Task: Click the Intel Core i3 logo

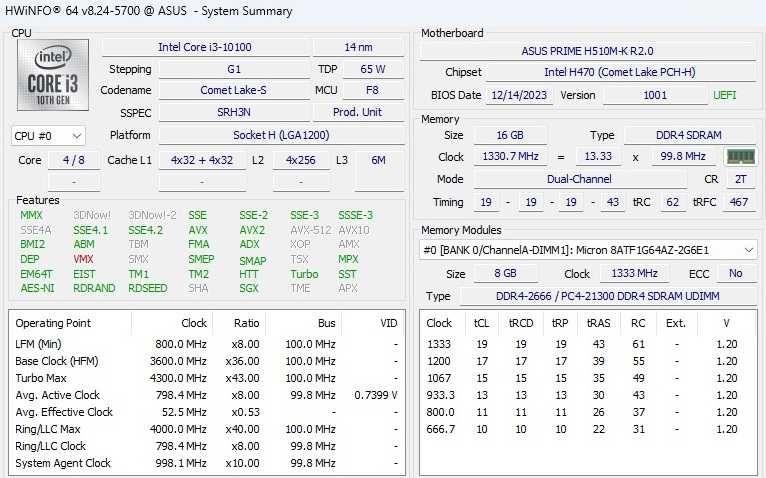Action: tap(52, 75)
